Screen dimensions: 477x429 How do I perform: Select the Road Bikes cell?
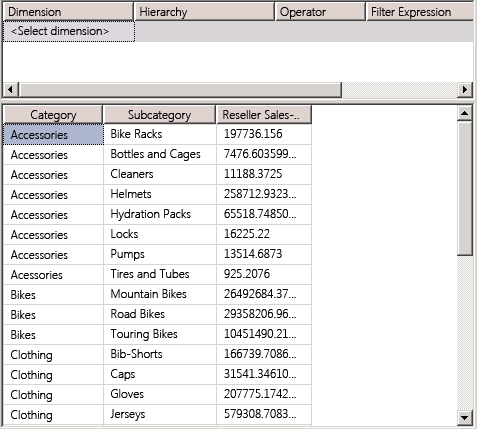(x=160, y=314)
